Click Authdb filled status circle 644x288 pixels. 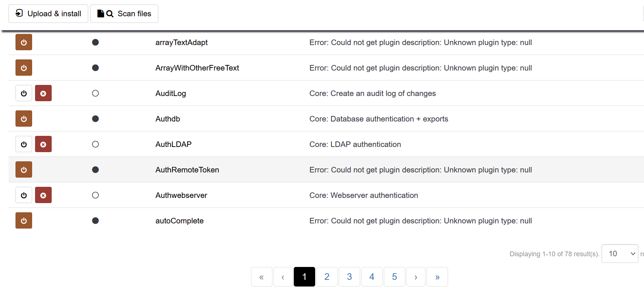click(95, 119)
